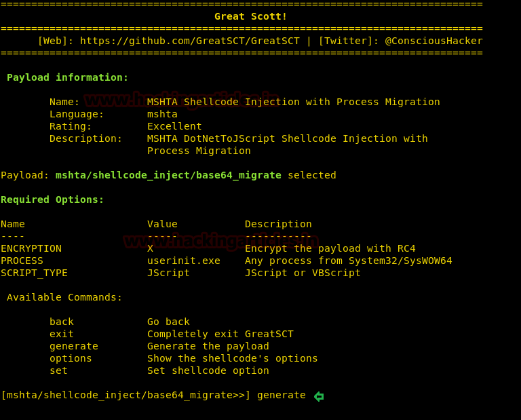Screen dimensions: 521x420
Task: Click the ENCRYPTION value X
Action: [x=150, y=248]
